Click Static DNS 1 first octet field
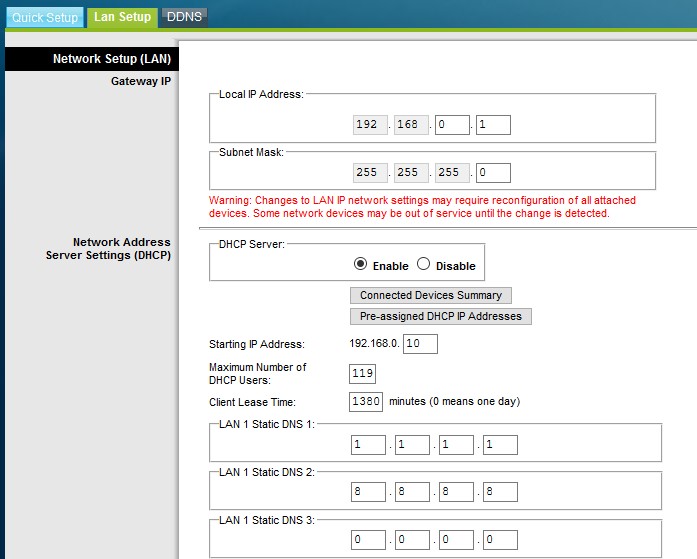This screenshot has width=697, height=559. [x=368, y=445]
